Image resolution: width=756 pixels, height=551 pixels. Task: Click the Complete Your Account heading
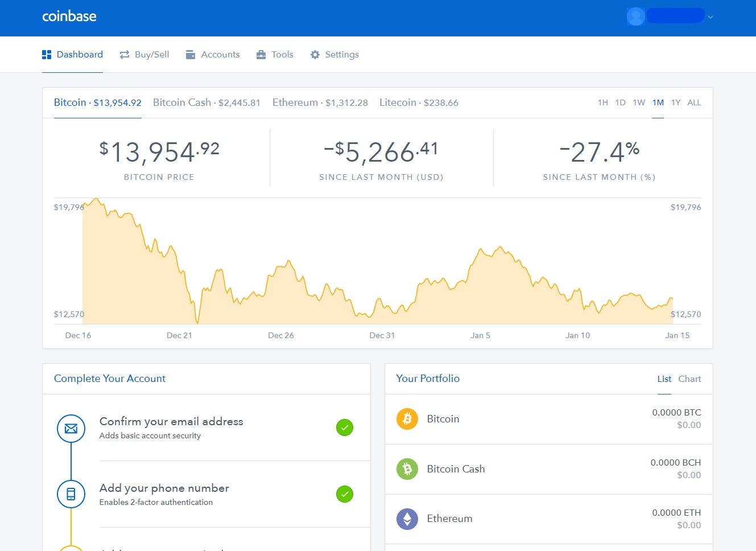tap(110, 379)
